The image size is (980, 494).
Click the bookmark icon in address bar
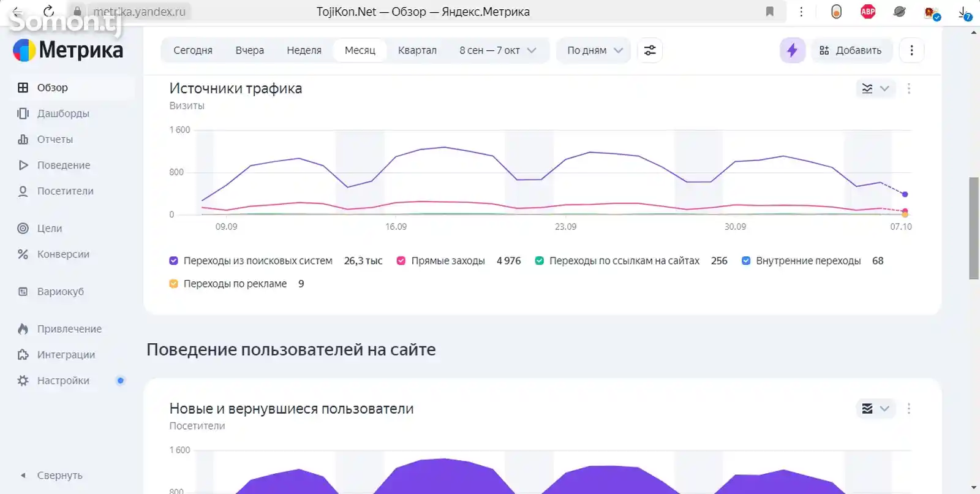(770, 11)
